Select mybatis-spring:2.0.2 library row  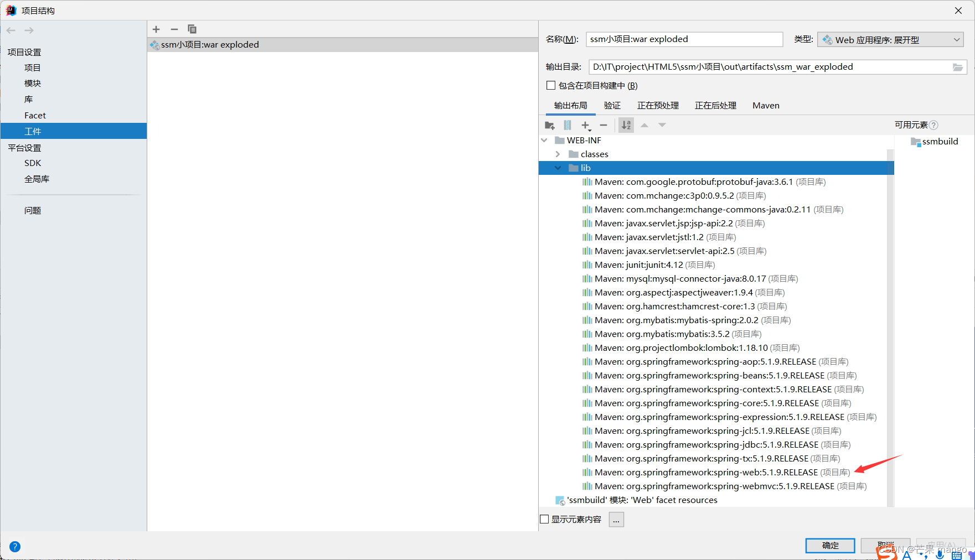(x=687, y=320)
